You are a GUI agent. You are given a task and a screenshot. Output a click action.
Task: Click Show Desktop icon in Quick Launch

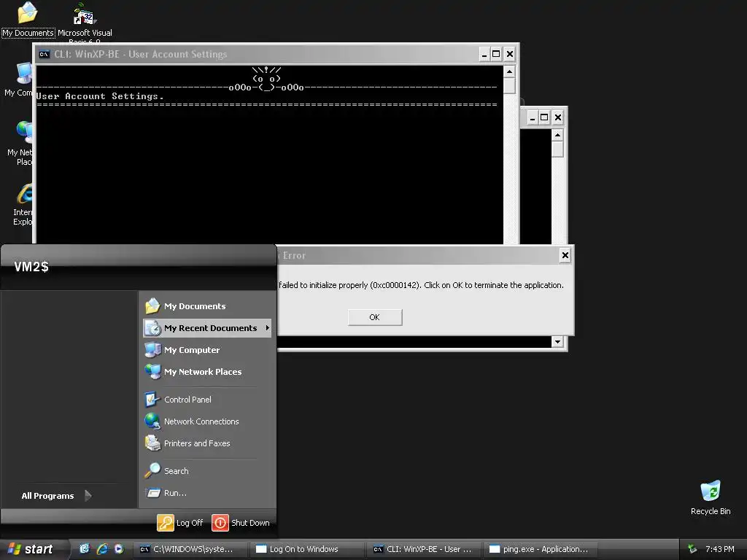tap(85, 549)
